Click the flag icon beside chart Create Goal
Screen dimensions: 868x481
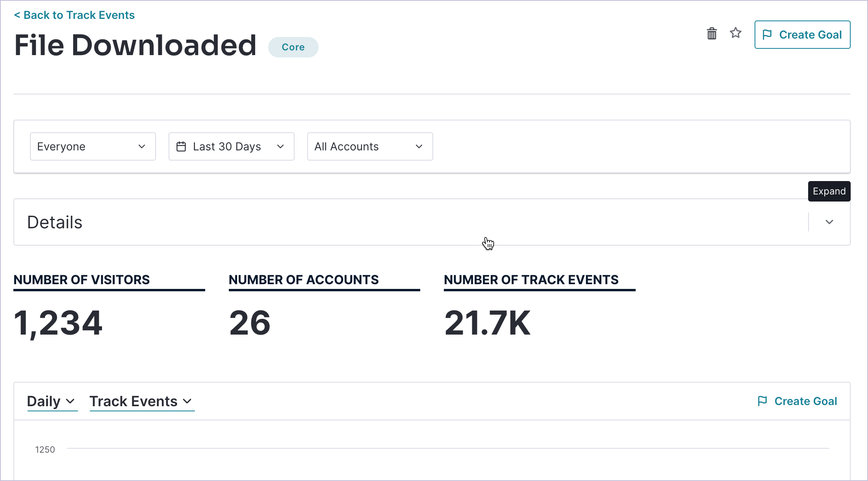tap(762, 401)
